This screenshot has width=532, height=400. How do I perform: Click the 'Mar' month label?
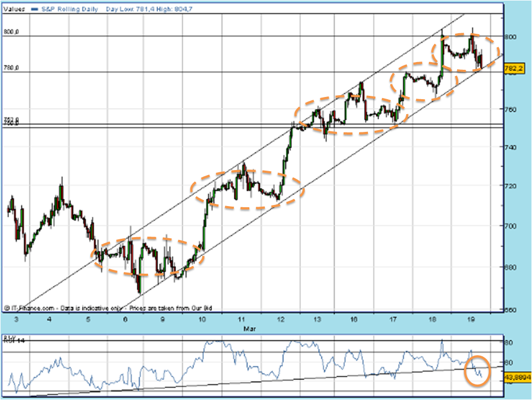pos(250,329)
